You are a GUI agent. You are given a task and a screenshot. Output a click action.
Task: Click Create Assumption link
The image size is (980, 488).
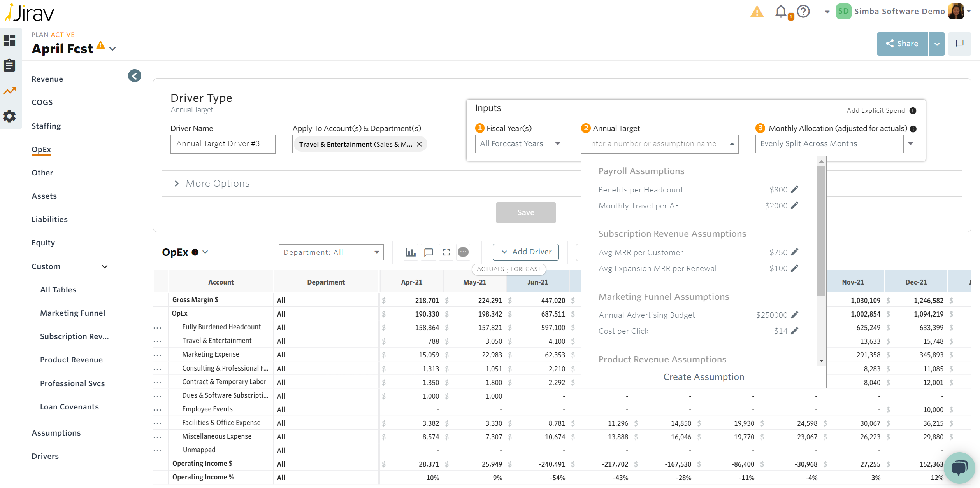click(703, 377)
